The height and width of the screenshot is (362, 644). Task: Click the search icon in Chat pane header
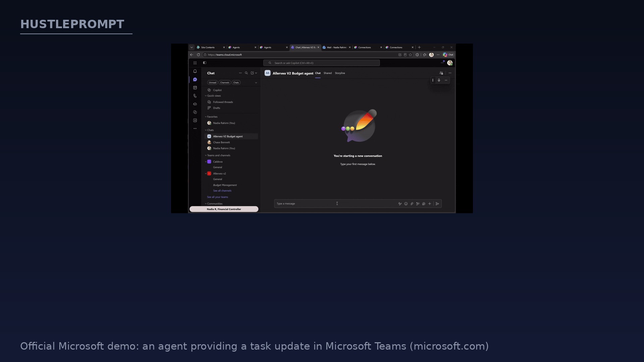246,73
